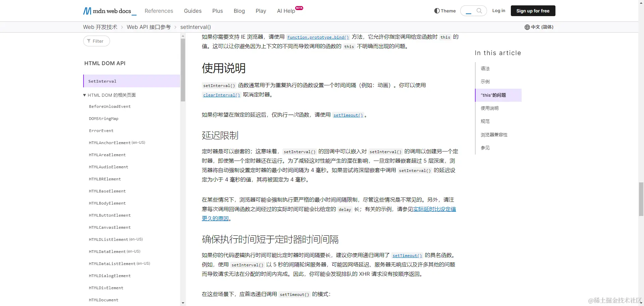The height and width of the screenshot is (306, 644).
Task: Open HTMLDialogElement sidebar entry
Action: 110,276
